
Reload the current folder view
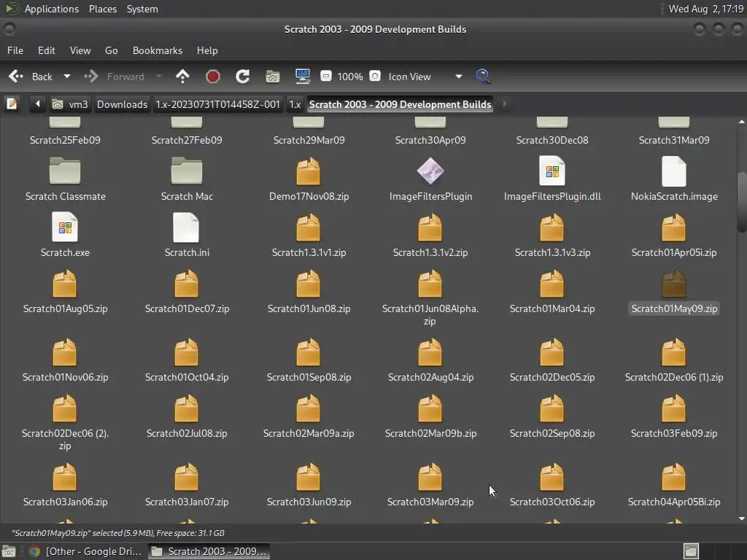tap(243, 76)
